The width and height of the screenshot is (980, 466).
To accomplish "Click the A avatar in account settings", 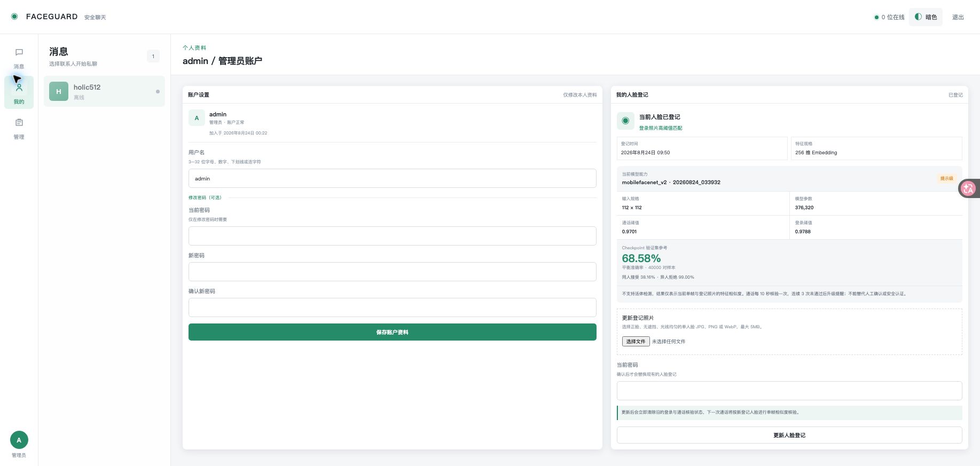I will [197, 118].
